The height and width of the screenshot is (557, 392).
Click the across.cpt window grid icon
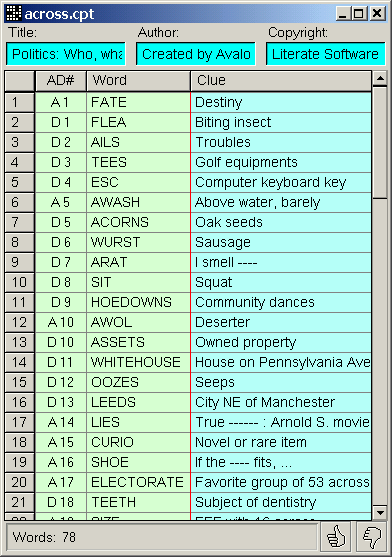point(14,13)
